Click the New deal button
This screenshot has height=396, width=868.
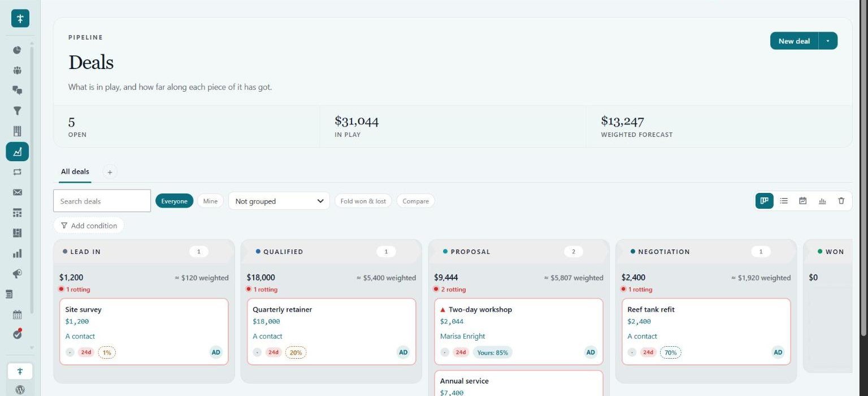coord(794,41)
